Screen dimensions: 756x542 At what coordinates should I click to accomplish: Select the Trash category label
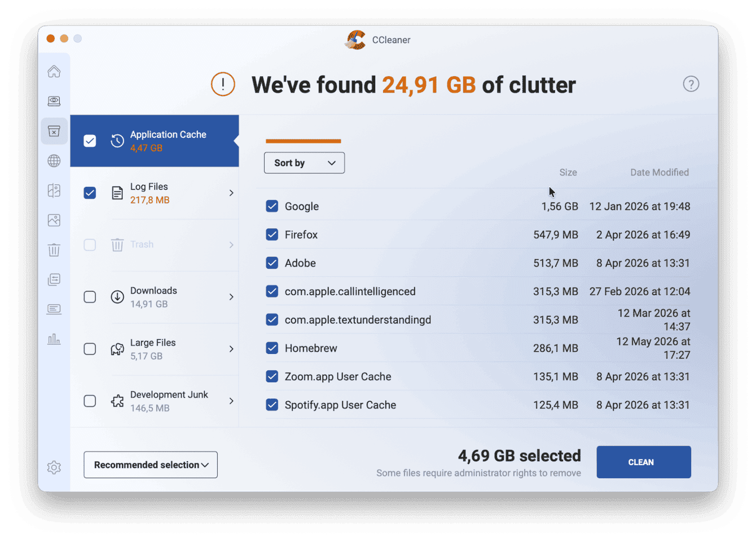(x=142, y=244)
